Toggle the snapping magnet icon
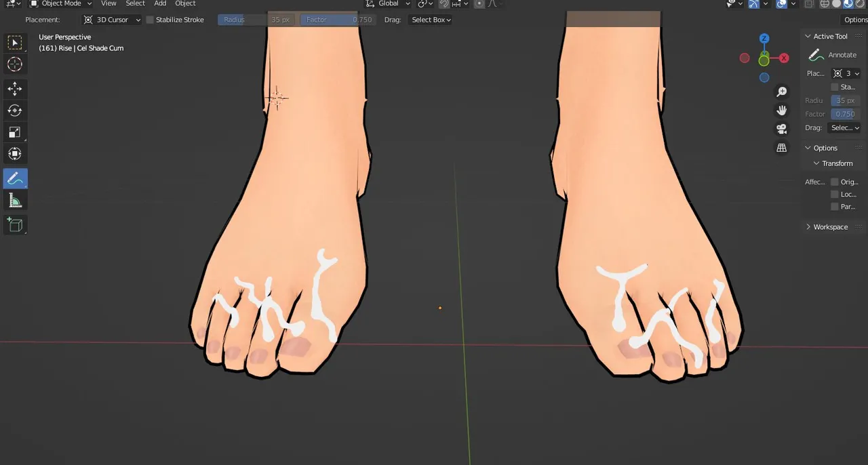This screenshot has width=868, height=465. coord(443,4)
